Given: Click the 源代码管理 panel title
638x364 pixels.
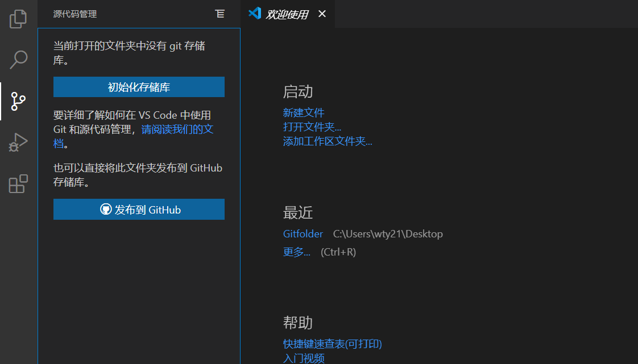Looking at the screenshot, I should (75, 14).
